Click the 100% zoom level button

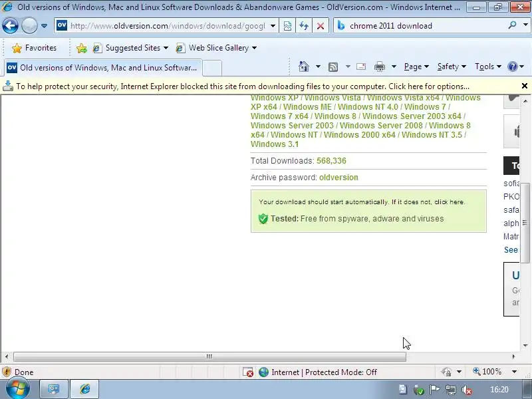point(487,372)
